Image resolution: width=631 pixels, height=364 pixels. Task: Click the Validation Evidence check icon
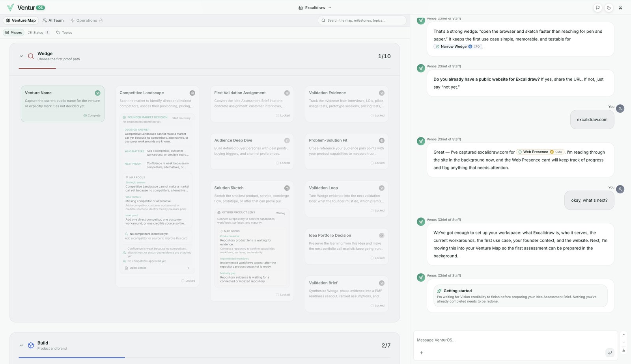coord(381,93)
